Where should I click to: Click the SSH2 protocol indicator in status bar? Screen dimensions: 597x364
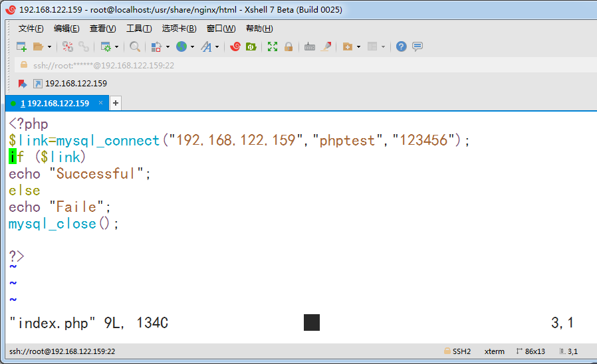tap(457, 351)
